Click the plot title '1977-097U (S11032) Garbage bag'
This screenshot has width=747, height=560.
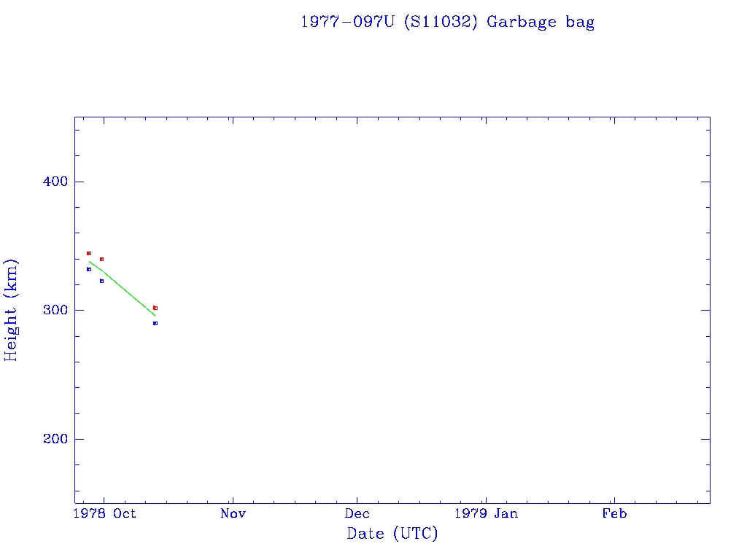click(x=447, y=22)
